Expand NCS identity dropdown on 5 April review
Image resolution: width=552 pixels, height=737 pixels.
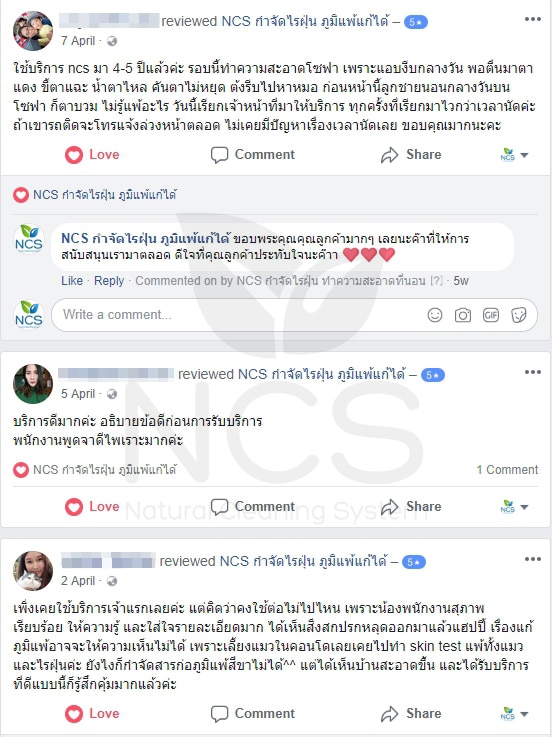(514, 507)
